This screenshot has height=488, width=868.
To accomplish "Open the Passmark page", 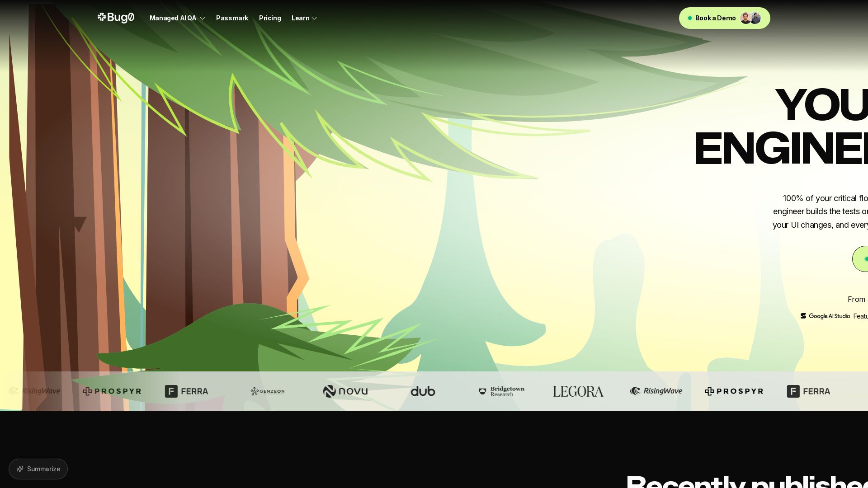I will [232, 18].
